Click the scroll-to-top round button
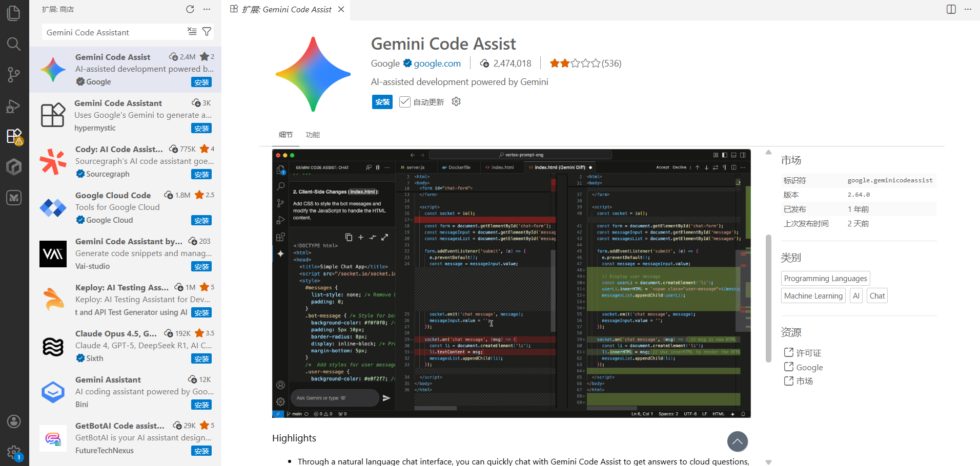Image resolution: width=980 pixels, height=466 pixels. [738, 441]
